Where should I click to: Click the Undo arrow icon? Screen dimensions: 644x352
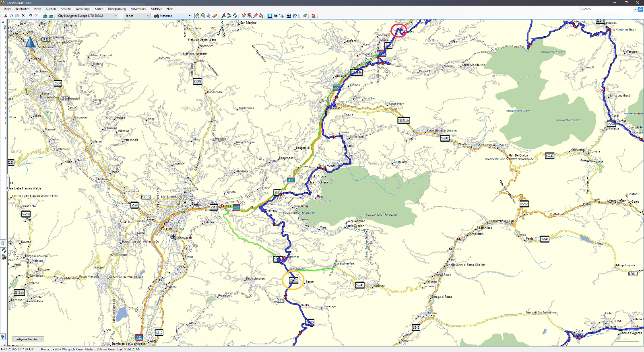[30, 16]
